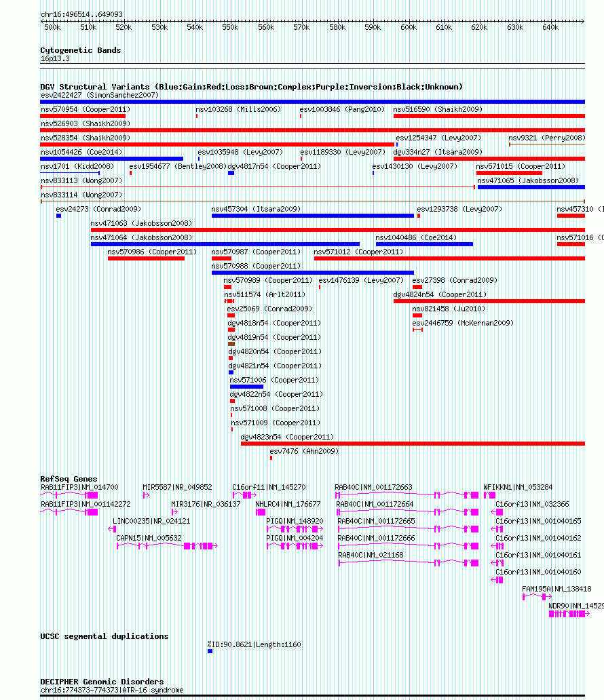Click RAB40C|NM_021168 transcript label

click(371, 556)
